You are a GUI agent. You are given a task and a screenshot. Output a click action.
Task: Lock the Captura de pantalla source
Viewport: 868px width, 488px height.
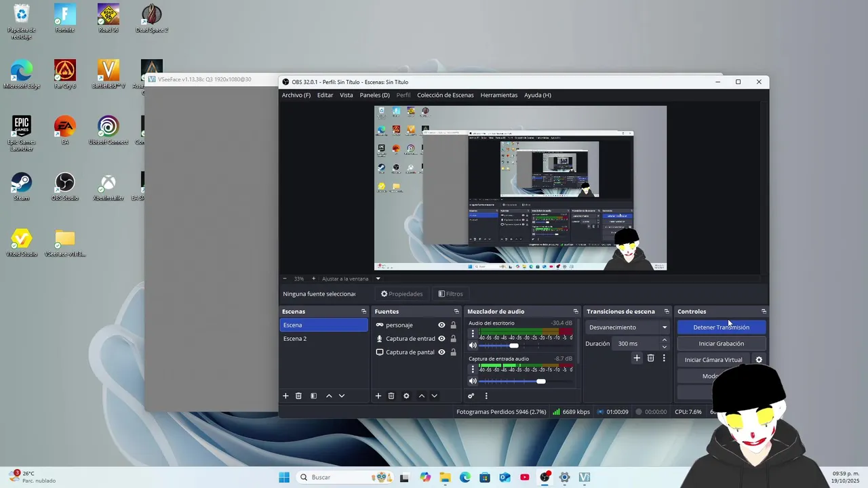tap(453, 352)
